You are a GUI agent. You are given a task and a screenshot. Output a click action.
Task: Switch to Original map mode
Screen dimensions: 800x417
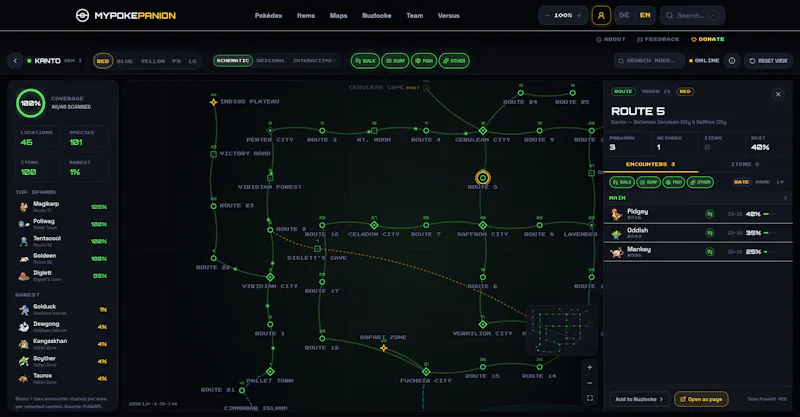click(270, 61)
